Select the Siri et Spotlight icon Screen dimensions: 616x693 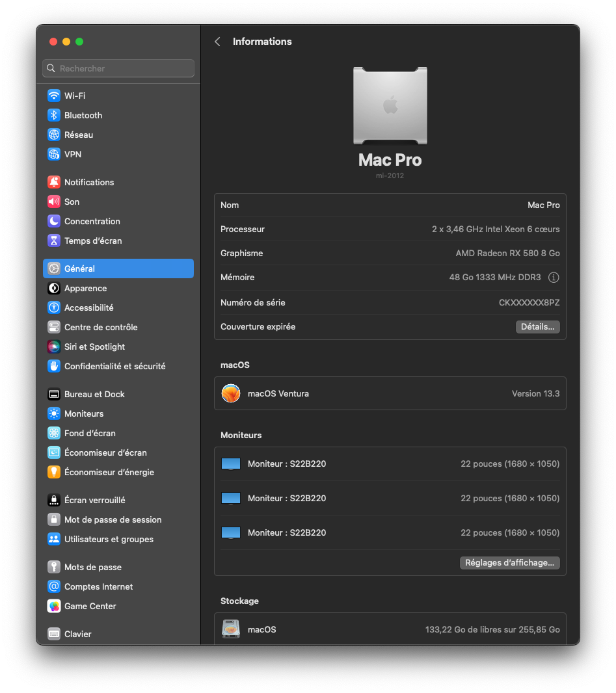54,346
